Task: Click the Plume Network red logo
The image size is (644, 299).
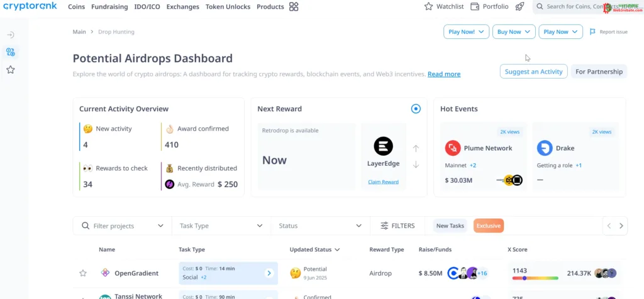Action: (x=453, y=148)
